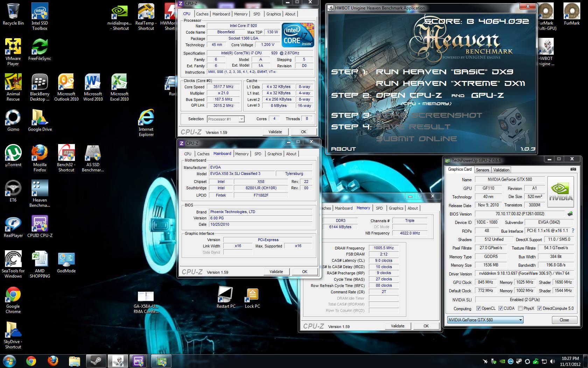Click the GPU-Z BIOS save icon
This screenshot has height=368, width=588.
[570, 214]
